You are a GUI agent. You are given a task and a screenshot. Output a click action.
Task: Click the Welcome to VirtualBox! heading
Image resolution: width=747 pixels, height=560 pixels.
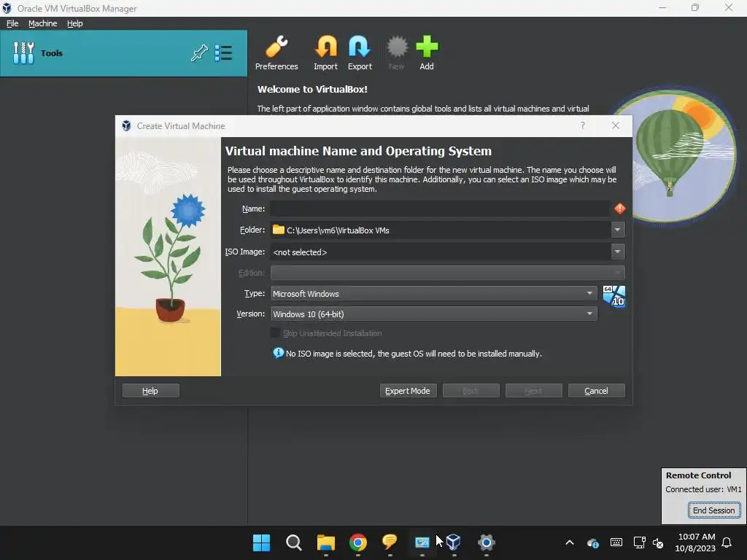(x=312, y=89)
